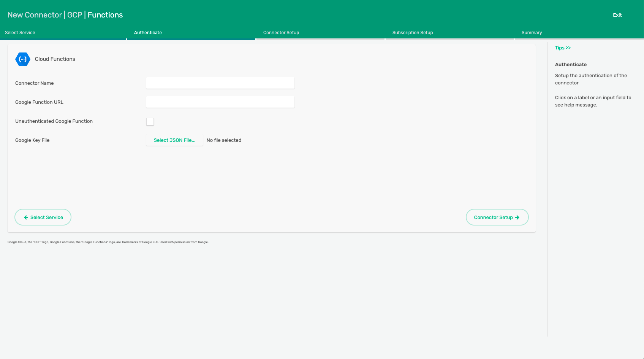Click the Functions title in the header
This screenshot has width=644, height=359.
tap(105, 15)
